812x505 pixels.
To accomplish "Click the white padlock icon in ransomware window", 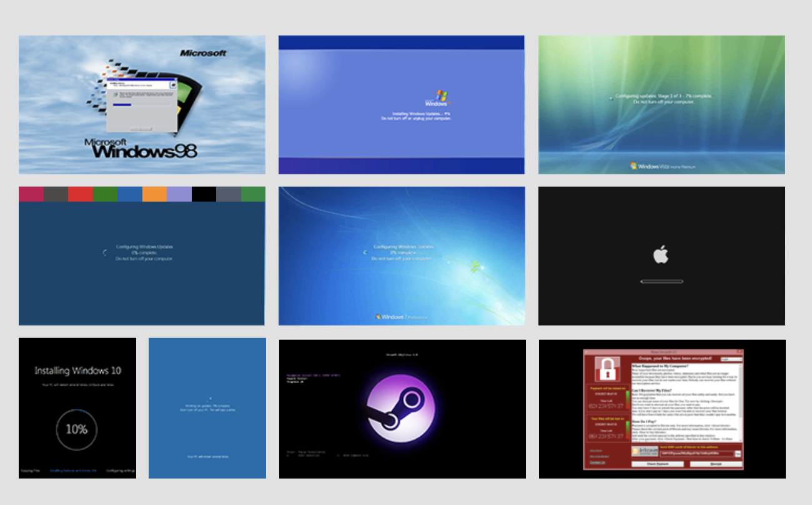I will (x=607, y=369).
